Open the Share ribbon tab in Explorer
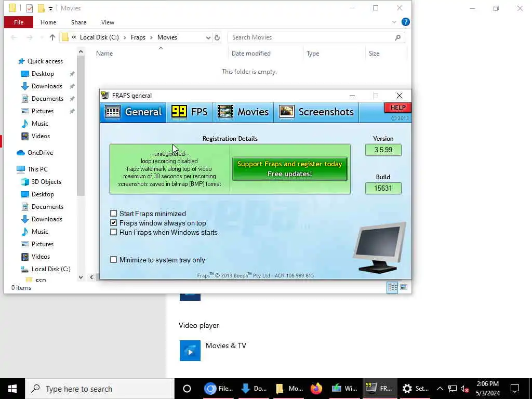The image size is (532, 399). (78, 22)
